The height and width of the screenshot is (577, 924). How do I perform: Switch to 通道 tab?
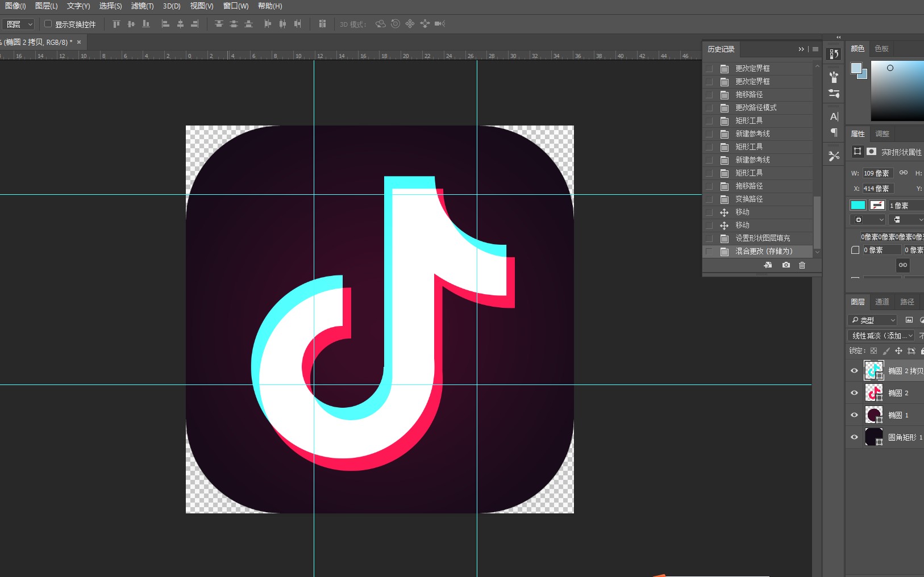[882, 302]
